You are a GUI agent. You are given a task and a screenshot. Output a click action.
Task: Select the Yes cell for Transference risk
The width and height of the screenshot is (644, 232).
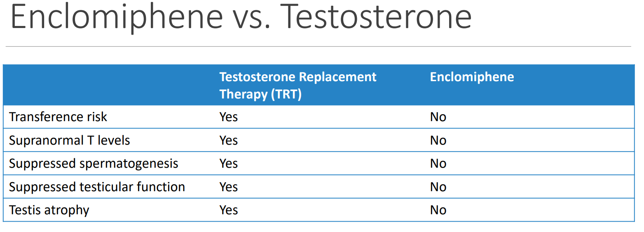(x=229, y=117)
